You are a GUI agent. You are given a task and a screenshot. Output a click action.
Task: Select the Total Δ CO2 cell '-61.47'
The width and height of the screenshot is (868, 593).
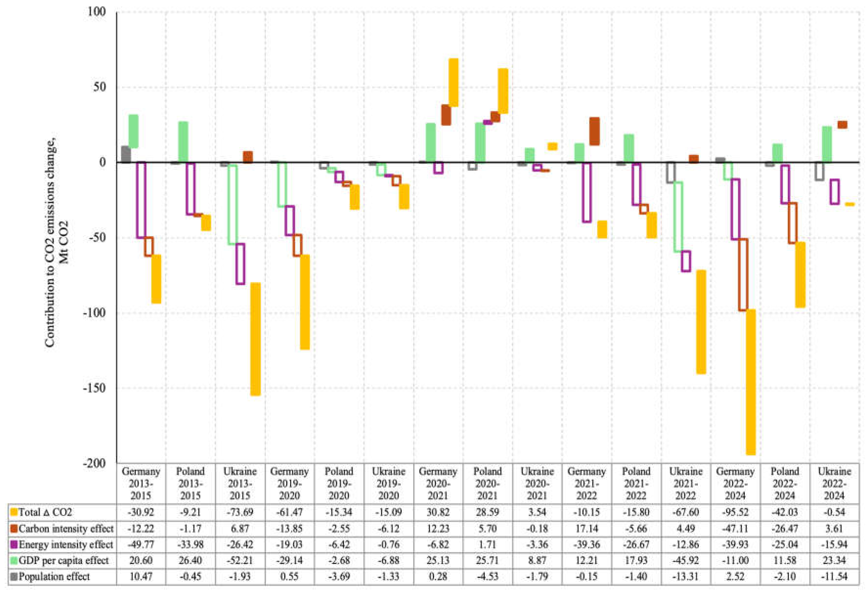point(290,512)
